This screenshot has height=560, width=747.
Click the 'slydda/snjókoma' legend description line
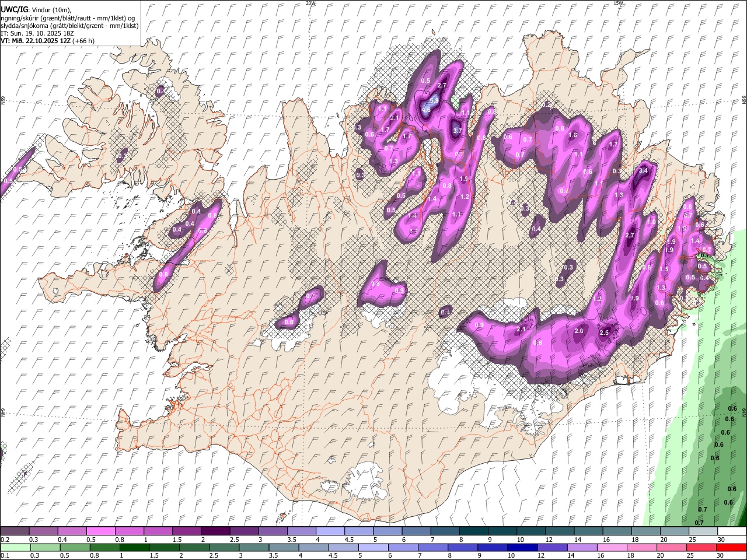(x=69, y=26)
